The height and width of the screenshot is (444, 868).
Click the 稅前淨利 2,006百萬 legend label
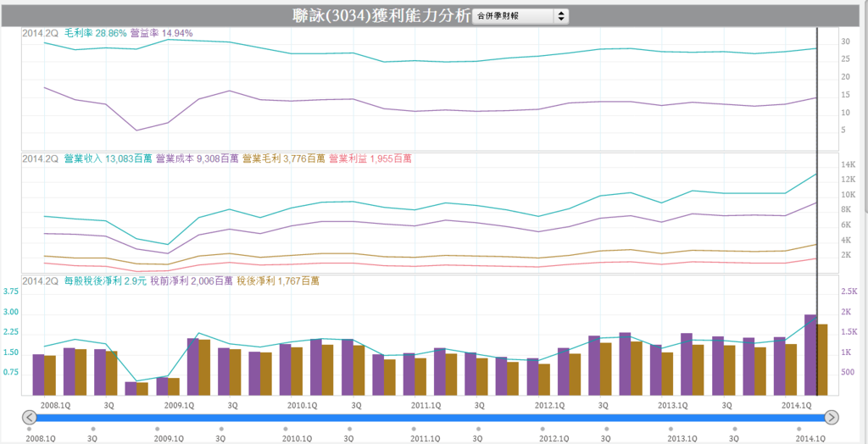click(x=191, y=281)
